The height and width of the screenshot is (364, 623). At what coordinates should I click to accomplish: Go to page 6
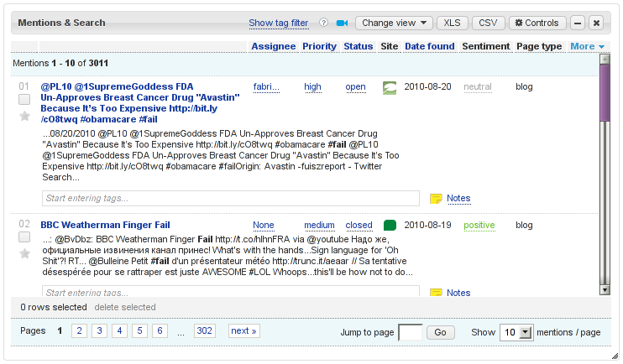coord(160,330)
